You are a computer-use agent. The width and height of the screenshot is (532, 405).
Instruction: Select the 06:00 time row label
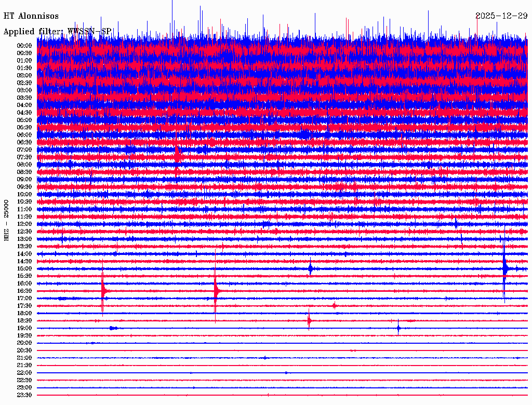point(24,135)
